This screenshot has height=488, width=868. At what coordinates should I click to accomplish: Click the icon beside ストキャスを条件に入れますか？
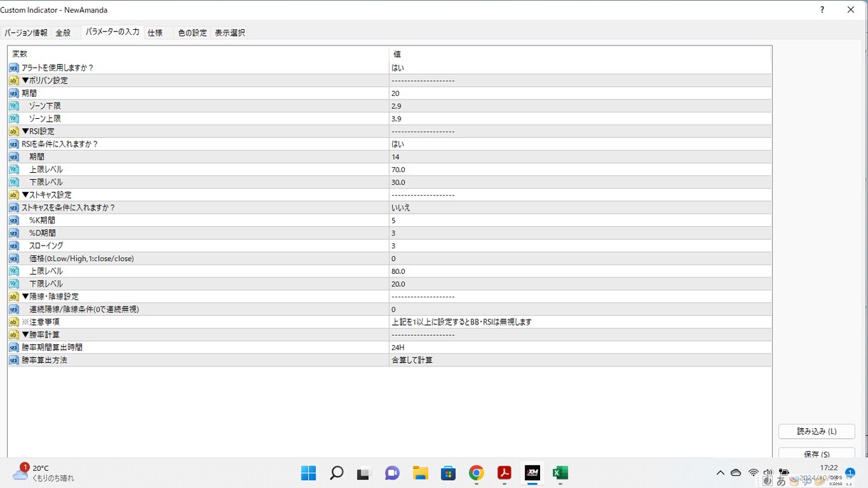pos(14,208)
